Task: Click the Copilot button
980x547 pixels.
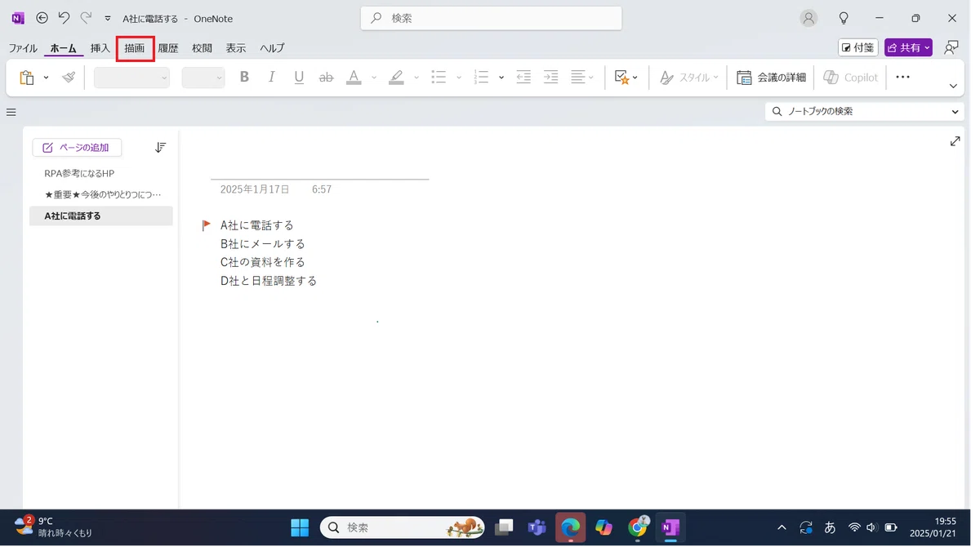Action: point(851,78)
